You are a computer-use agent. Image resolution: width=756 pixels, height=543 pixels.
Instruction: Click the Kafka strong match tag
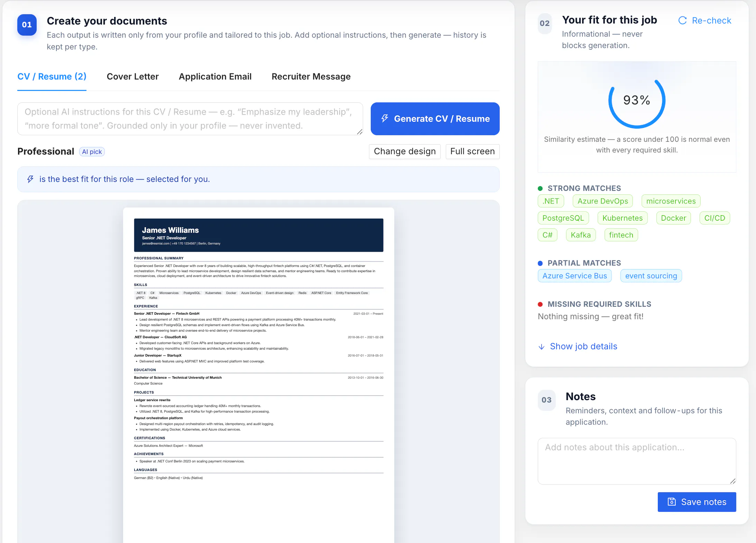[581, 235]
